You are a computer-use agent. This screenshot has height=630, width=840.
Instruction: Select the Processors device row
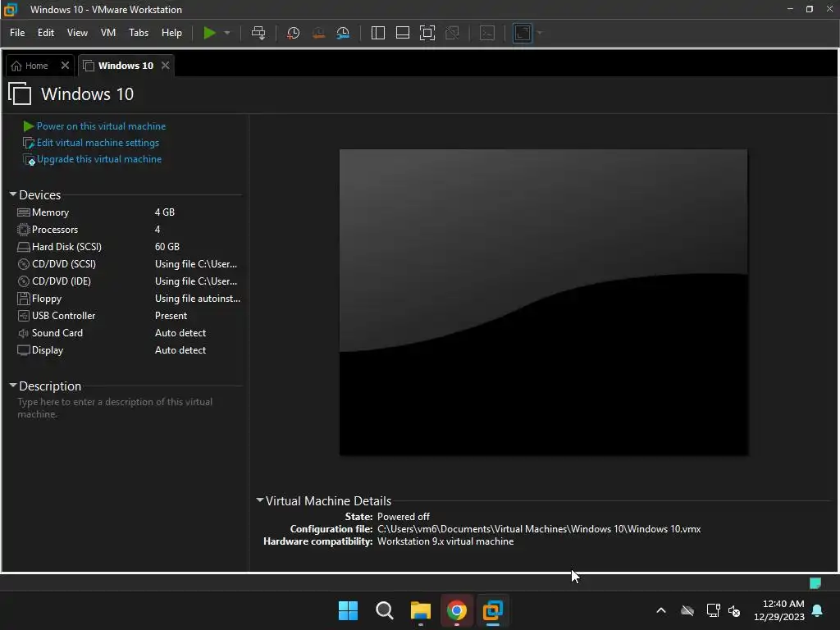pos(129,230)
